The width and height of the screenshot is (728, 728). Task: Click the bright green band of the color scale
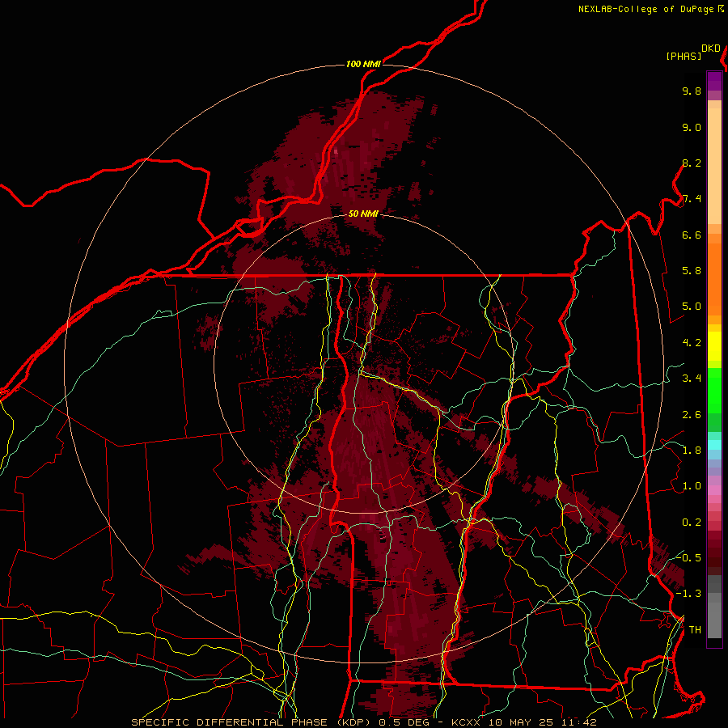[x=714, y=390]
